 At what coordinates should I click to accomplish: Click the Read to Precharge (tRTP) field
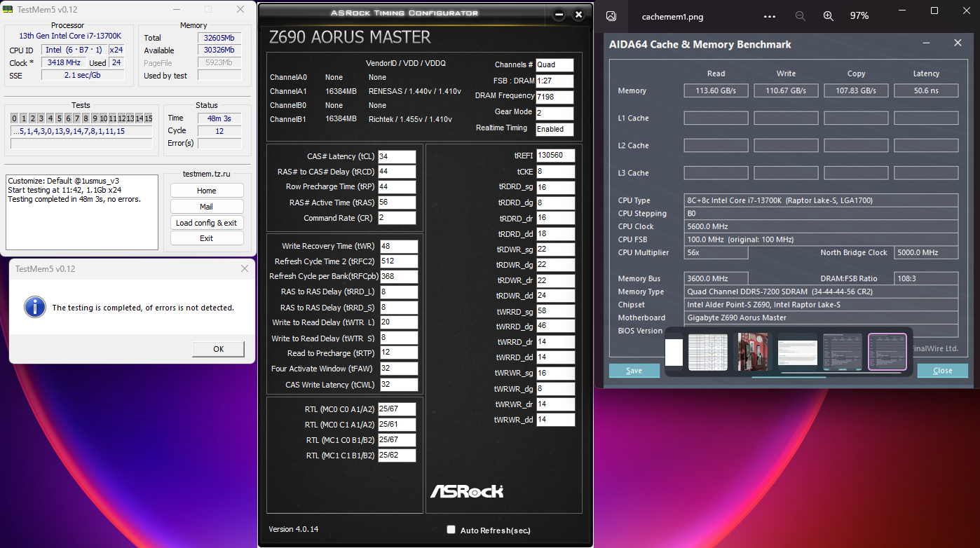(x=399, y=354)
